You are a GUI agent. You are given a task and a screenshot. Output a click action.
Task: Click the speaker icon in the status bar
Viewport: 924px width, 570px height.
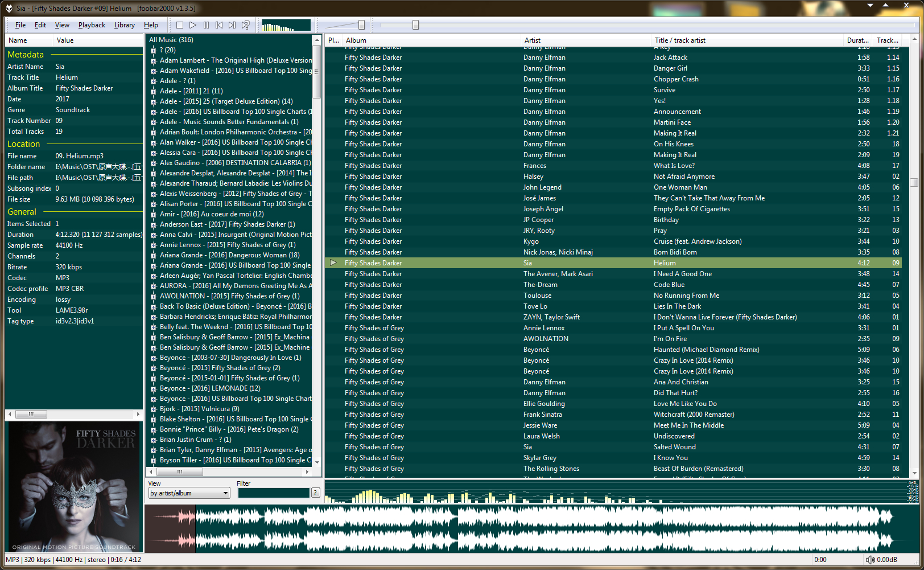click(870, 560)
